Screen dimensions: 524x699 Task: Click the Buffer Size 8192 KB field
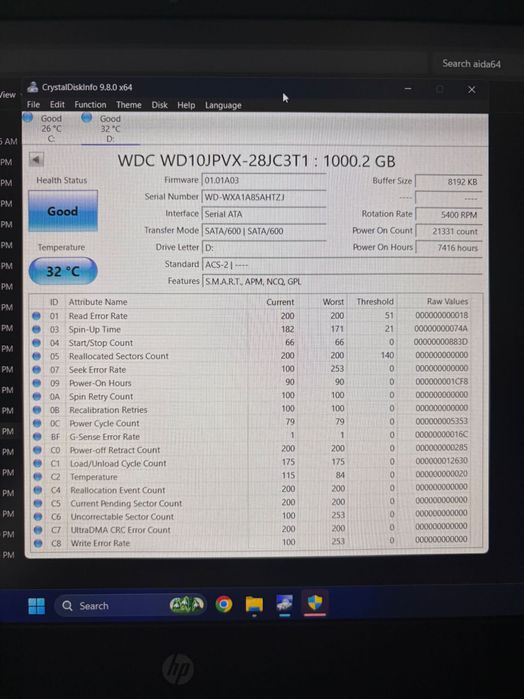(x=448, y=182)
